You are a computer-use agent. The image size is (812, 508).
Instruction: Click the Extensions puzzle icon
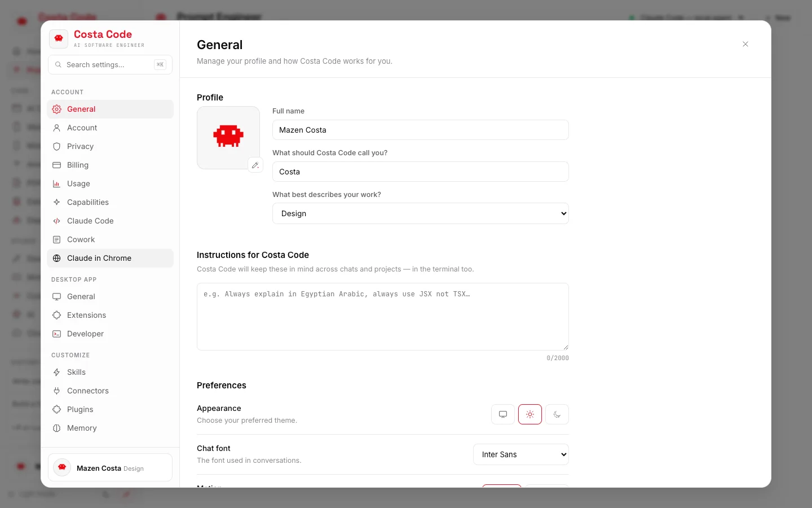[56, 315]
